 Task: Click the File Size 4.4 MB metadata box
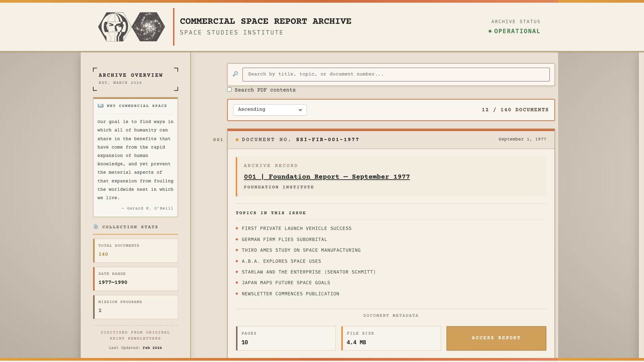click(391, 339)
